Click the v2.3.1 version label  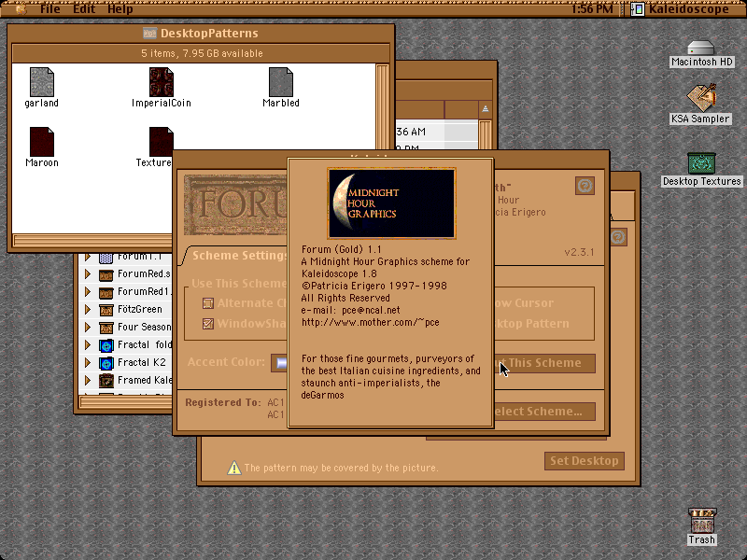point(579,252)
